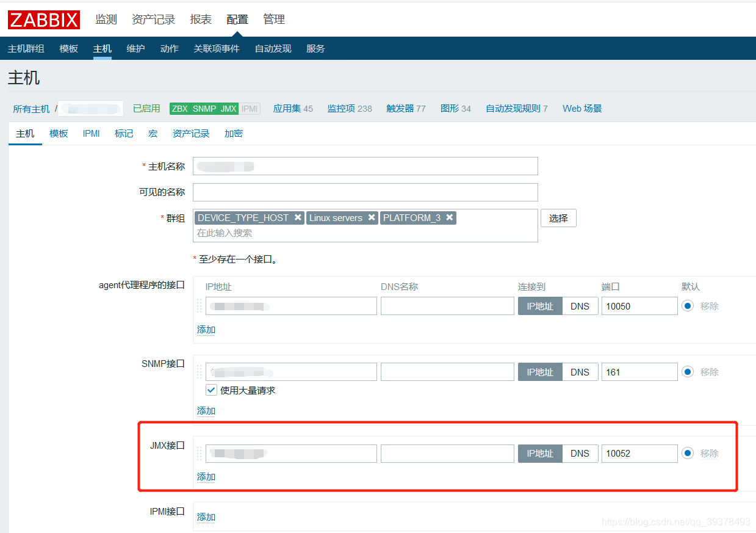Screen dimensions: 756x533
Task: Click the 选择 button to choose groups
Action: click(x=558, y=217)
